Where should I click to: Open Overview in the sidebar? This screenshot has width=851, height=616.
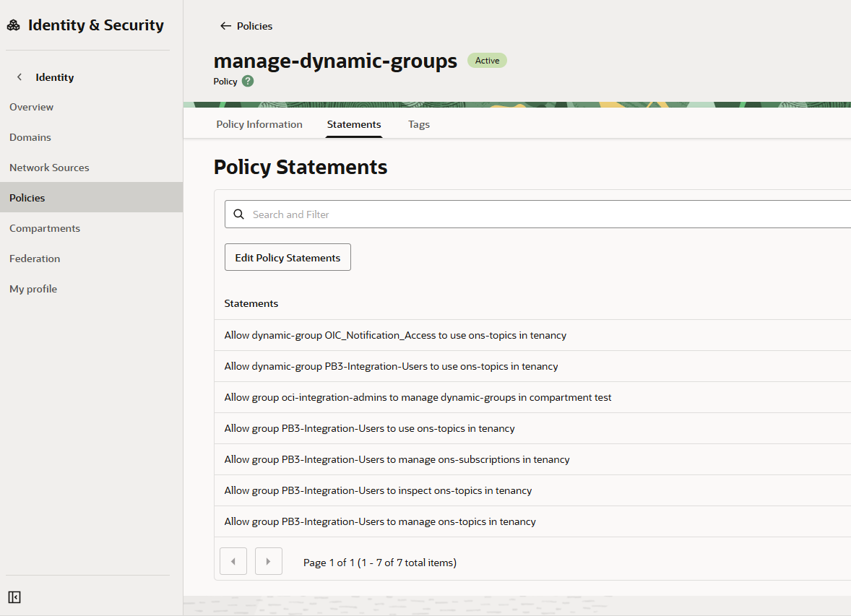[32, 107]
